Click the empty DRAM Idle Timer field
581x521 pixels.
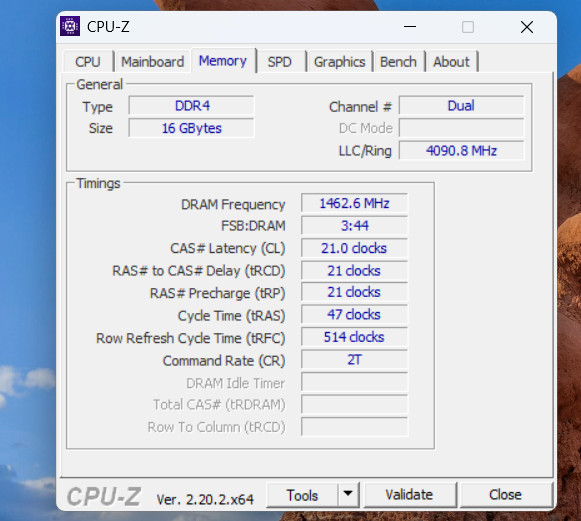pyautogui.click(x=354, y=382)
